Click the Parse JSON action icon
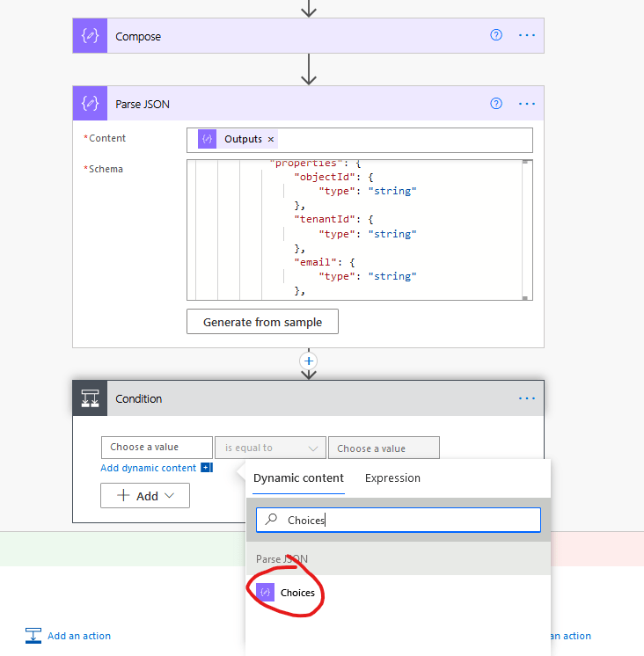 point(90,104)
